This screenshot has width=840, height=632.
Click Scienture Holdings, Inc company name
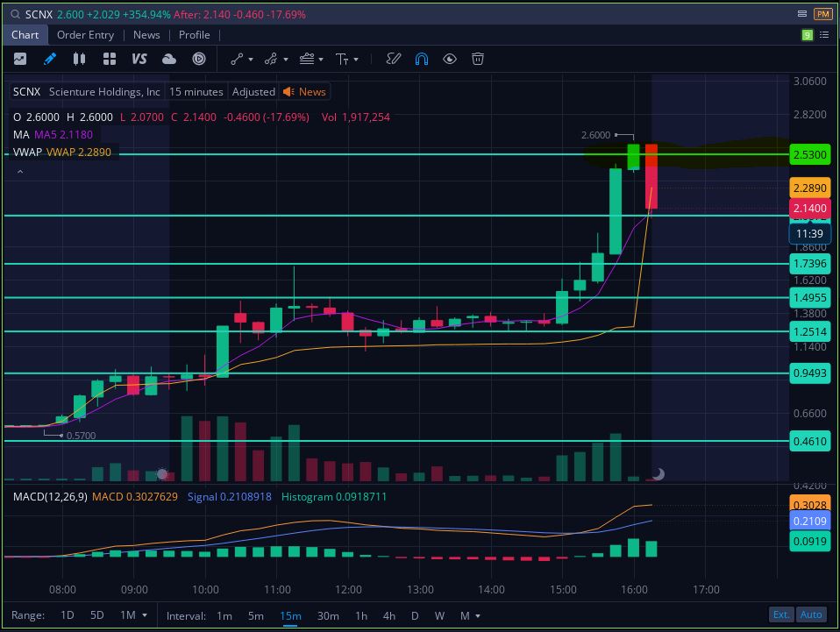pyautogui.click(x=104, y=91)
